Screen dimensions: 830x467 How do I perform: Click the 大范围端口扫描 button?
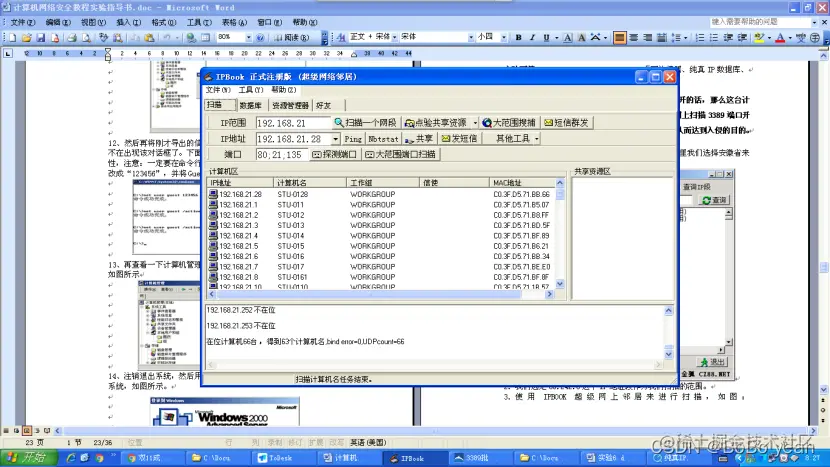coord(401,154)
